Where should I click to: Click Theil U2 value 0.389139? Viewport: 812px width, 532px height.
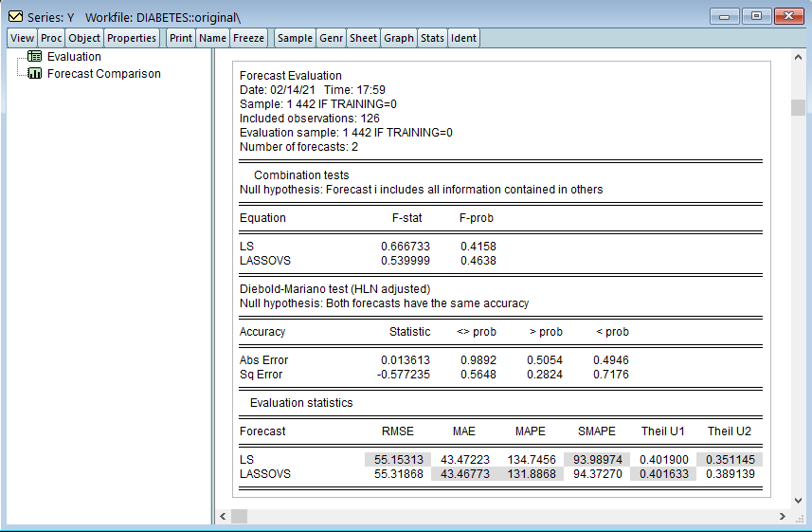click(x=731, y=474)
